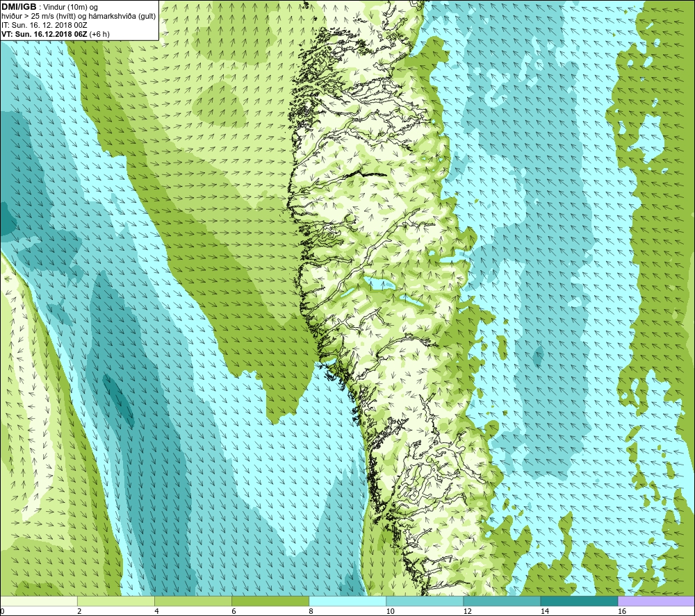Click the 6–8 m/s dark green legend swatch
The height and width of the screenshot is (616, 695).
click(x=270, y=601)
